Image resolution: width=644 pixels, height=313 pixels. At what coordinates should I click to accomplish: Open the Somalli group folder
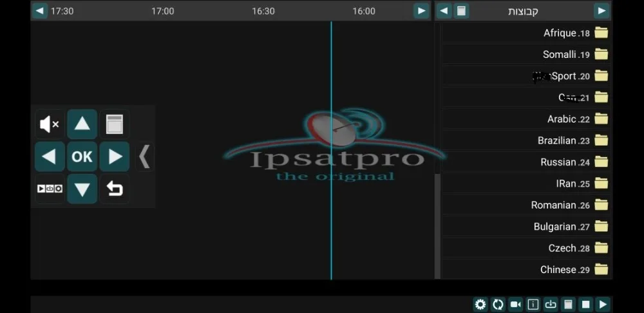pyautogui.click(x=526, y=54)
